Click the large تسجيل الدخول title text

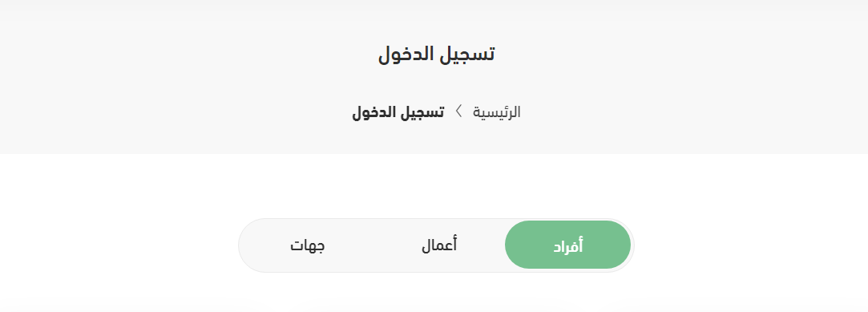click(x=436, y=54)
